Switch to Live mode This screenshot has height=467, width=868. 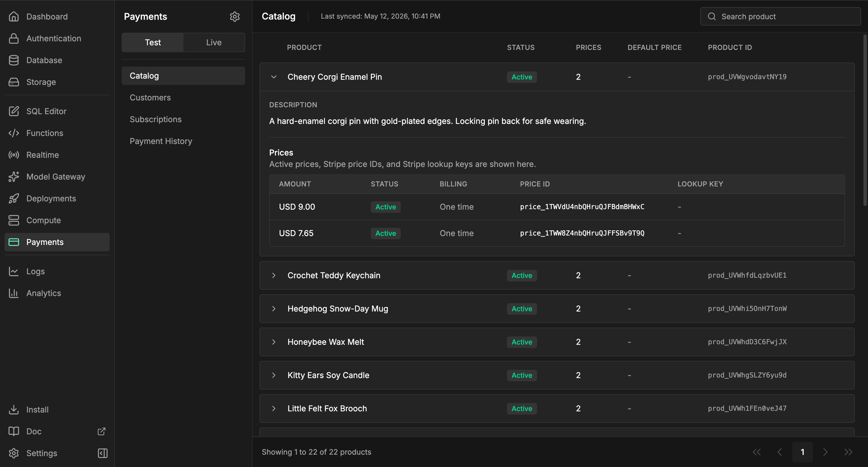tap(214, 42)
